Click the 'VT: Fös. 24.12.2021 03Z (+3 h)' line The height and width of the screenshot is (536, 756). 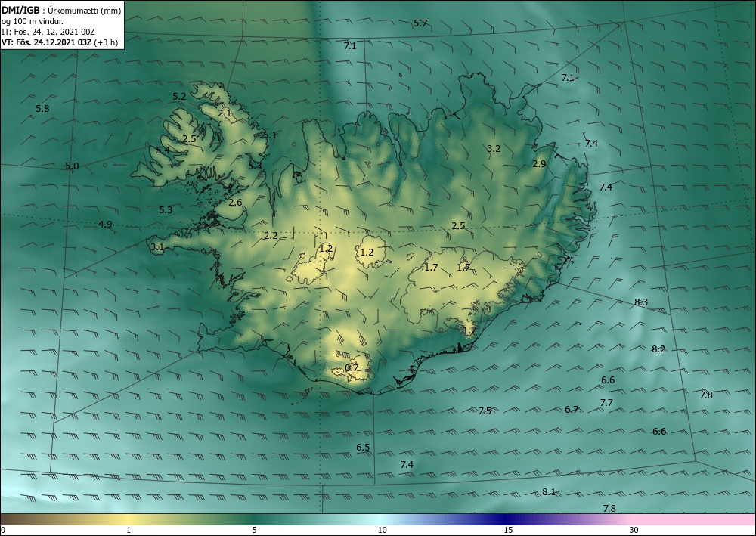(x=60, y=42)
